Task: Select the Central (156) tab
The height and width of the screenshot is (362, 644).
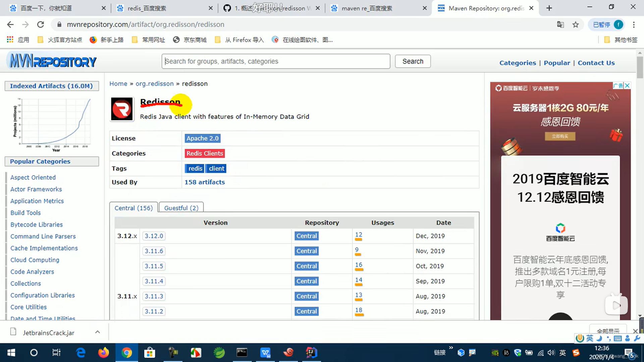Action: click(x=133, y=208)
